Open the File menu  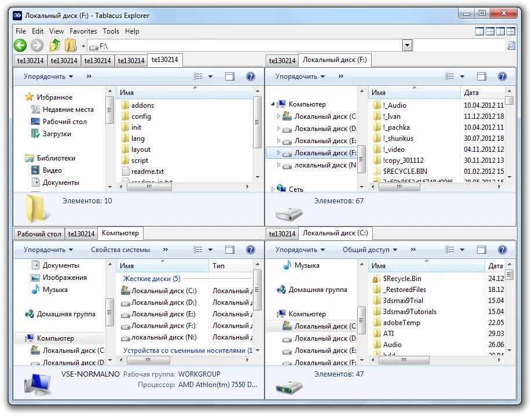[x=21, y=31]
